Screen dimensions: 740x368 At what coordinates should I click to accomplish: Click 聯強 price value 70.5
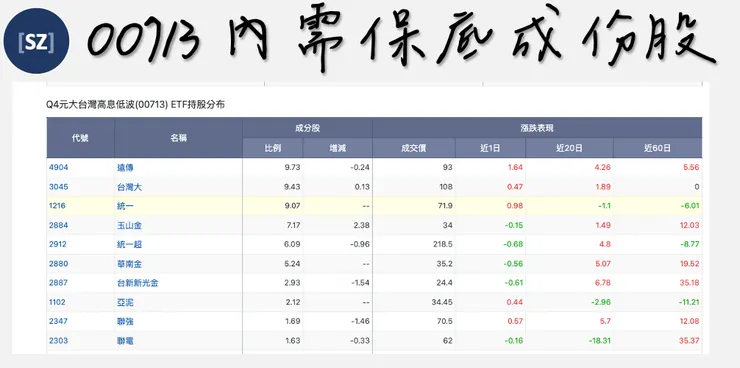click(445, 321)
